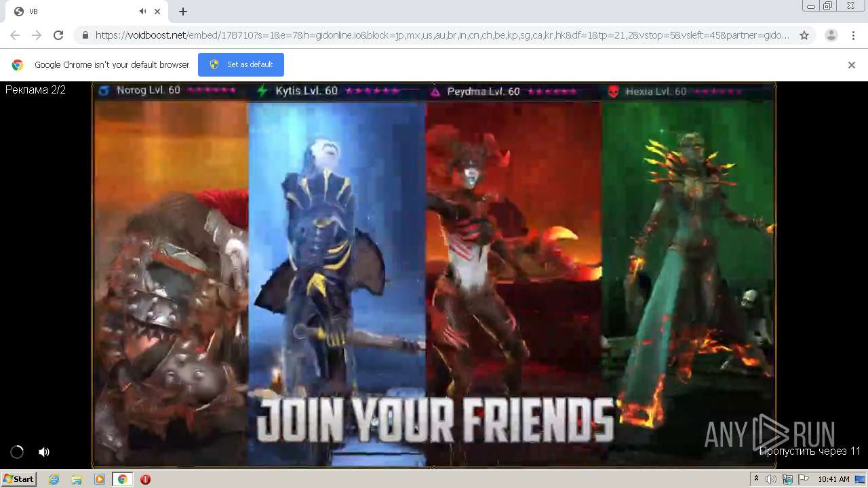
Task: Click the loading spinner in player
Action: [17, 452]
